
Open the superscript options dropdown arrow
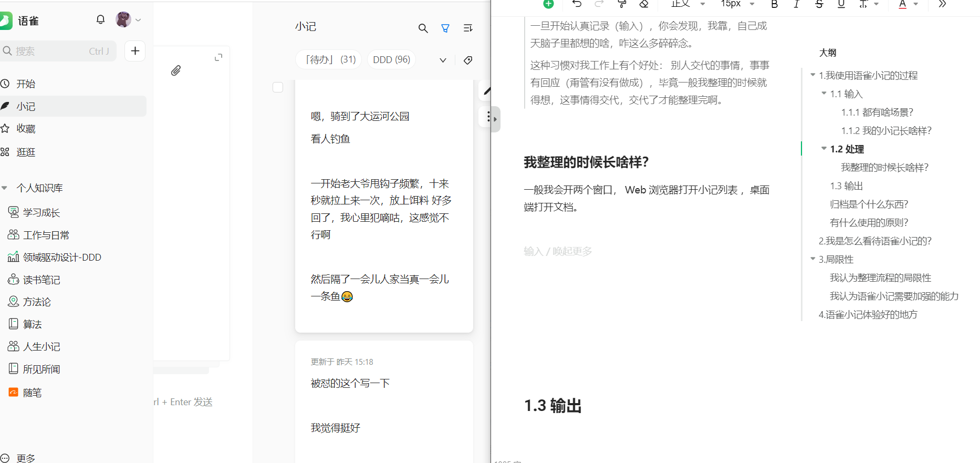877,4
